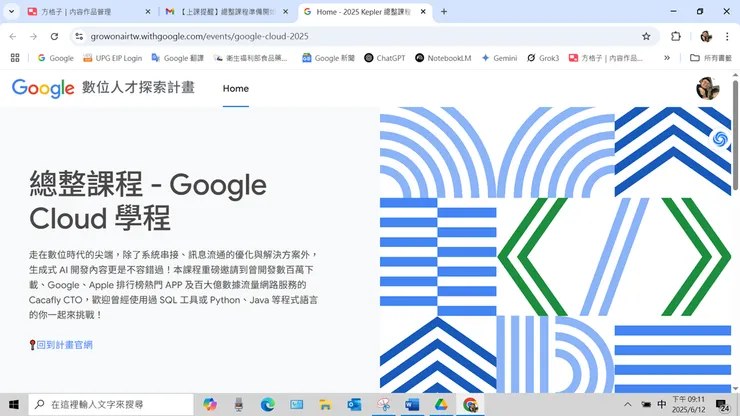Go forward to next page

coord(33,36)
